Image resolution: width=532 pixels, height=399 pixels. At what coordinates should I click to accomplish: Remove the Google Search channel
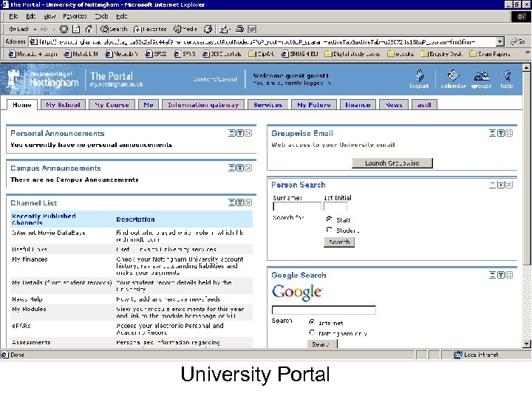509,275
